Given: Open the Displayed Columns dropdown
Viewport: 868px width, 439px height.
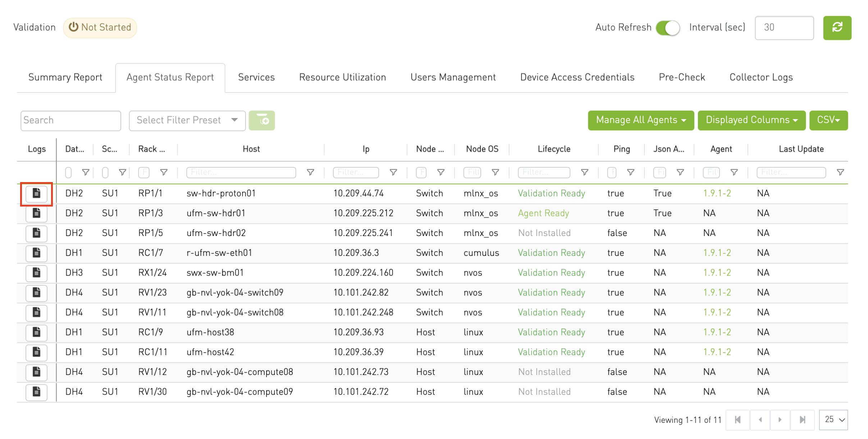Looking at the screenshot, I should 751,120.
